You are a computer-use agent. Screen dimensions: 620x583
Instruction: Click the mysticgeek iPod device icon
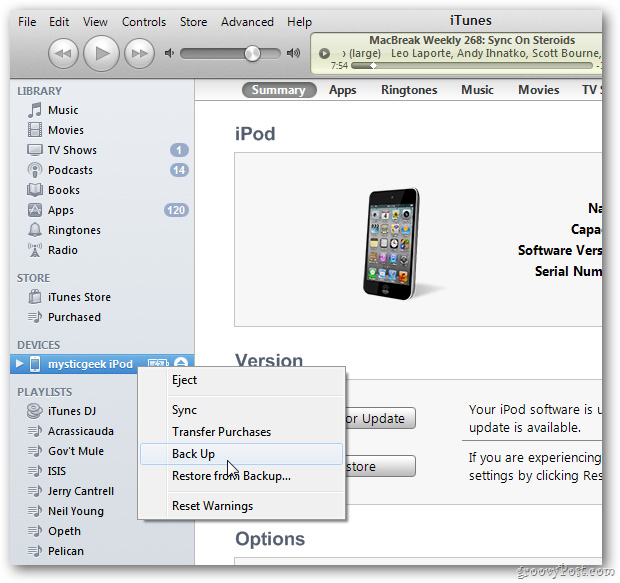[35, 364]
